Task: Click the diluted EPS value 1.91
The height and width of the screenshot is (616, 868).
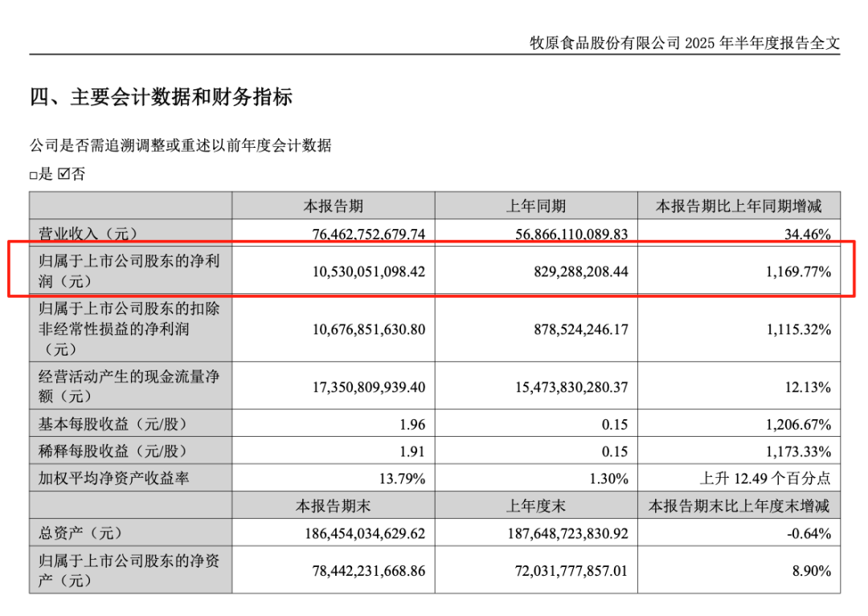Action: (x=411, y=451)
